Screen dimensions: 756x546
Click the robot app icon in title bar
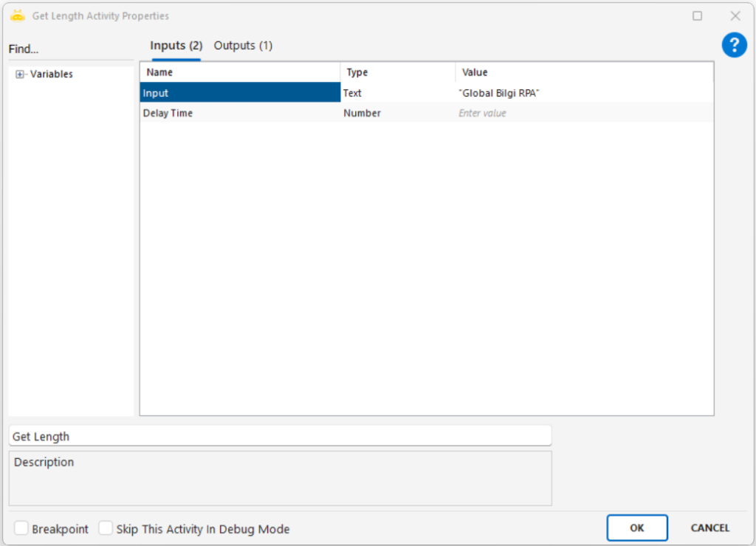pyautogui.click(x=18, y=15)
